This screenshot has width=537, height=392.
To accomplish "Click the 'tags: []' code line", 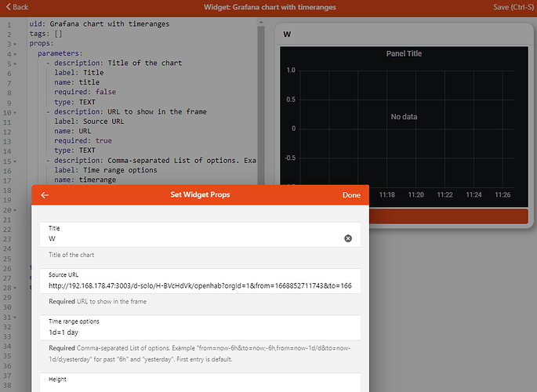I will [x=46, y=34].
